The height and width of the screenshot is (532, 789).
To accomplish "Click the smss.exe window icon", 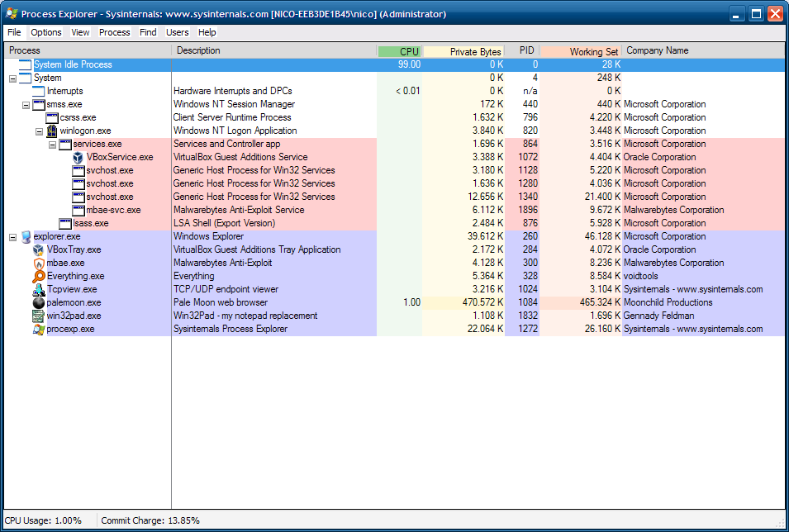I will click(x=39, y=104).
